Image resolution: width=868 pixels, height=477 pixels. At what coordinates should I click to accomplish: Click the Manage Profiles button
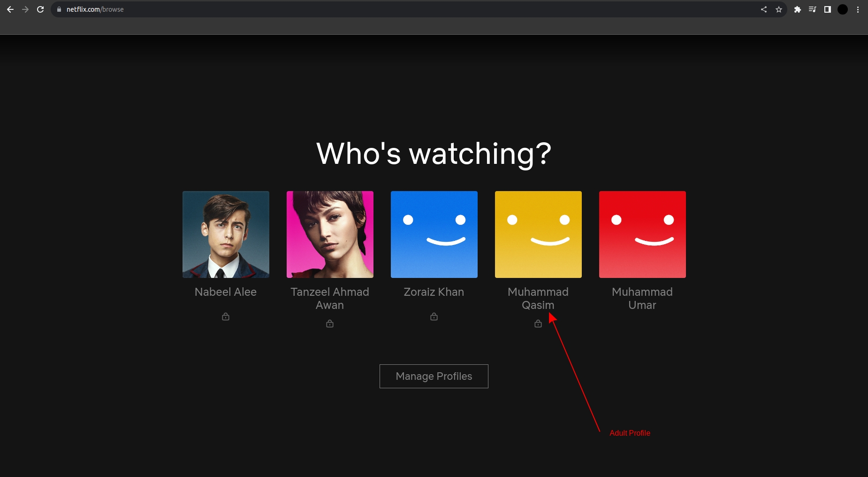click(434, 376)
